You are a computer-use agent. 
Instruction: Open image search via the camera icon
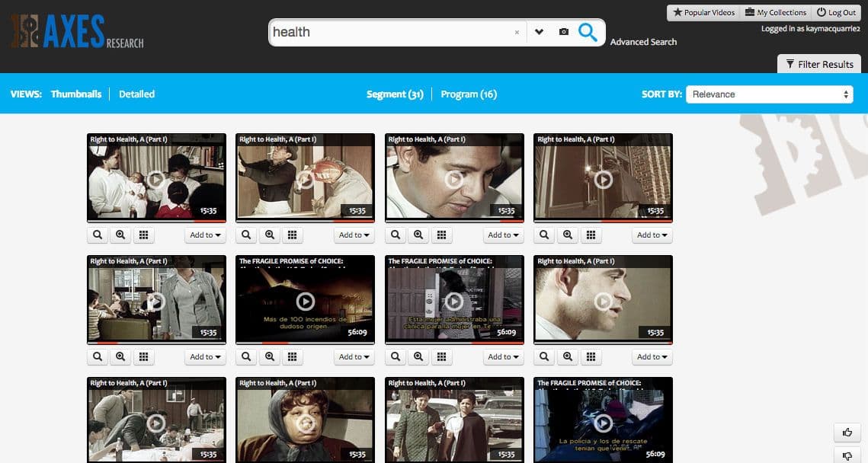(563, 32)
